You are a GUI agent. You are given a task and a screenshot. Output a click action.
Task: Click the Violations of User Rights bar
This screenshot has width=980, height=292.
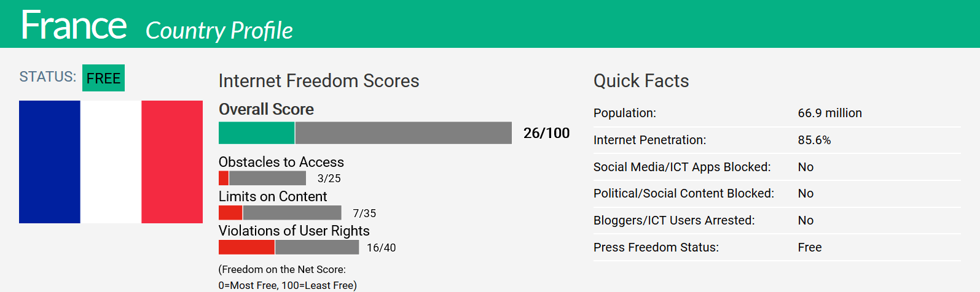click(289, 247)
